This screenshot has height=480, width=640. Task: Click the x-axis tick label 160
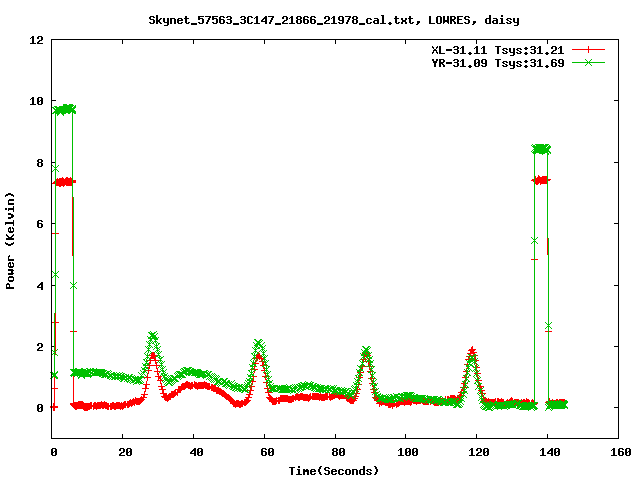click(621, 452)
